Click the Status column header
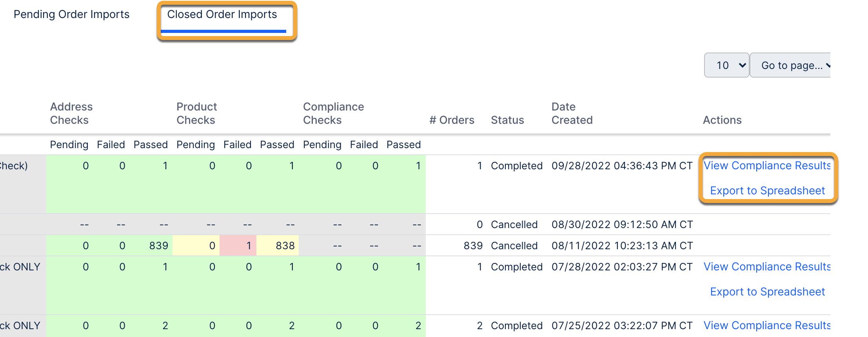The width and height of the screenshot is (868, 337). coord(507,120)
